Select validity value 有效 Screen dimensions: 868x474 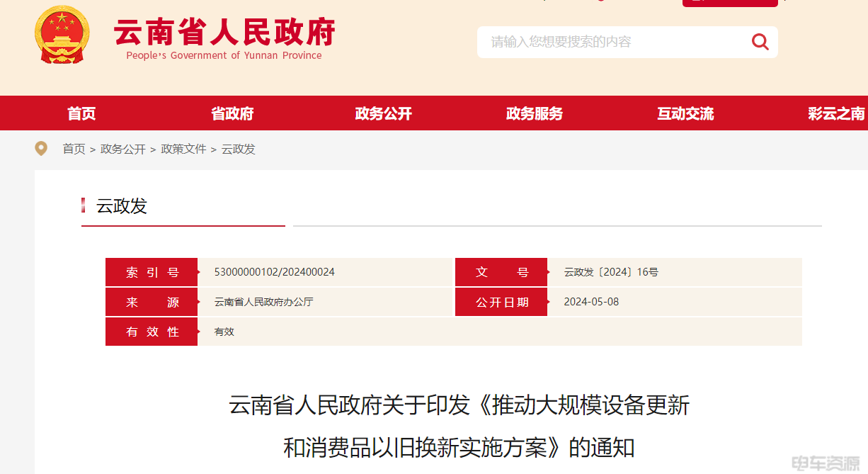tap(224, 332)
